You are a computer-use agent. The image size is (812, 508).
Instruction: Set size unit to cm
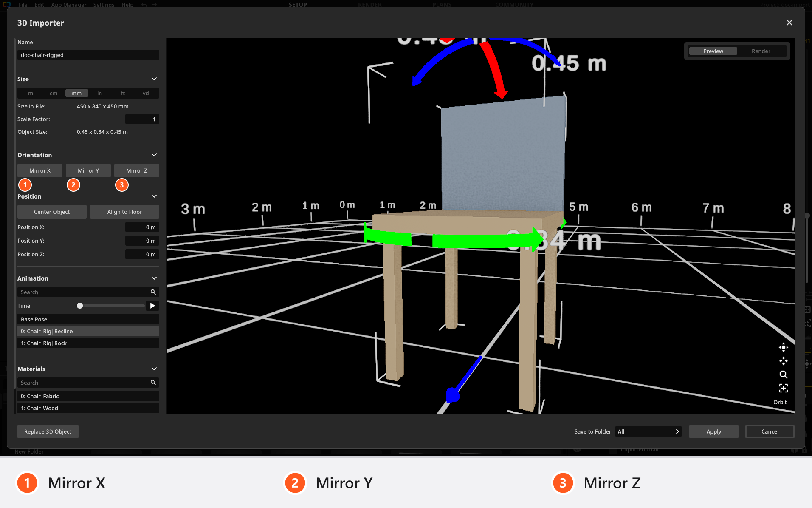[x=54, y=93]
